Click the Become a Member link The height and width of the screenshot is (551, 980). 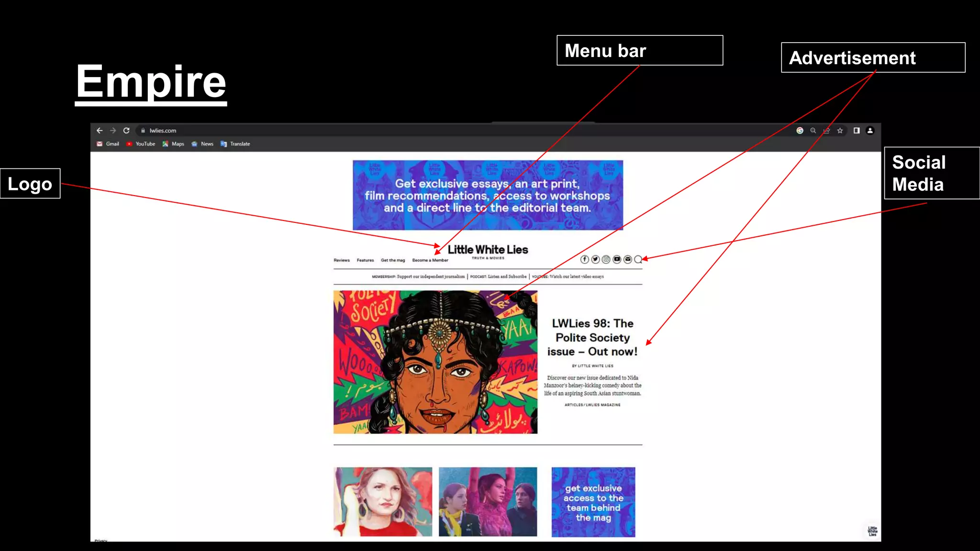tap(430, 260)
